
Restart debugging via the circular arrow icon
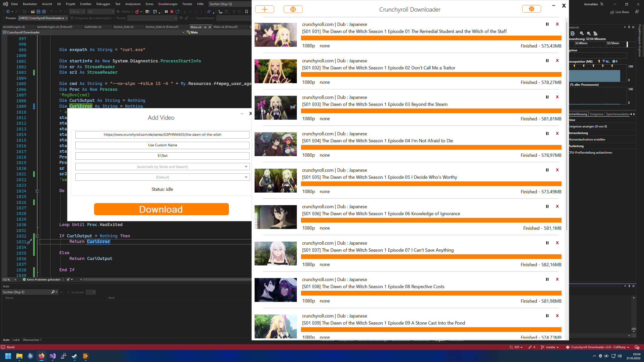tap(178, 12)
